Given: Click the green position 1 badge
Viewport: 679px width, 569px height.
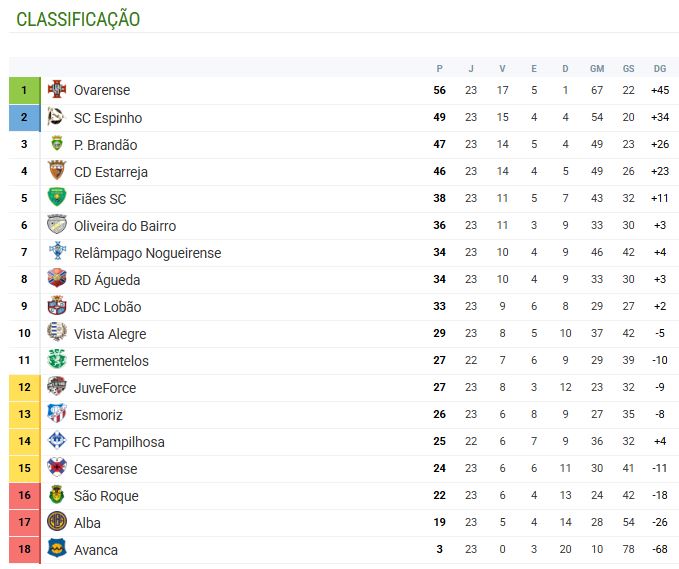Looking at the screenshot, I should (24, 90).
